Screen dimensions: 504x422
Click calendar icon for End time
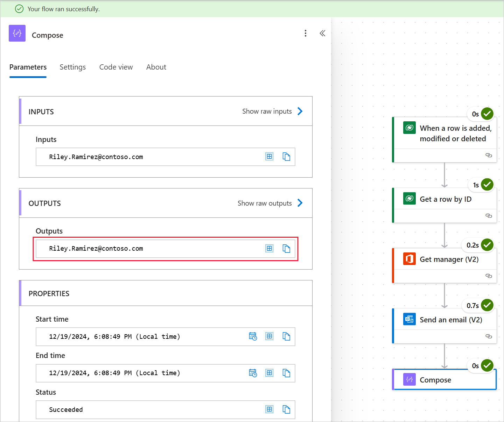[253, 373]
